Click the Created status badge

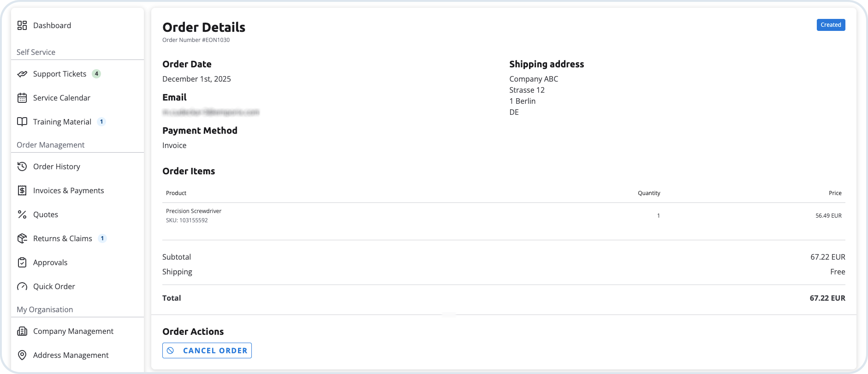[x=831, y=25]
